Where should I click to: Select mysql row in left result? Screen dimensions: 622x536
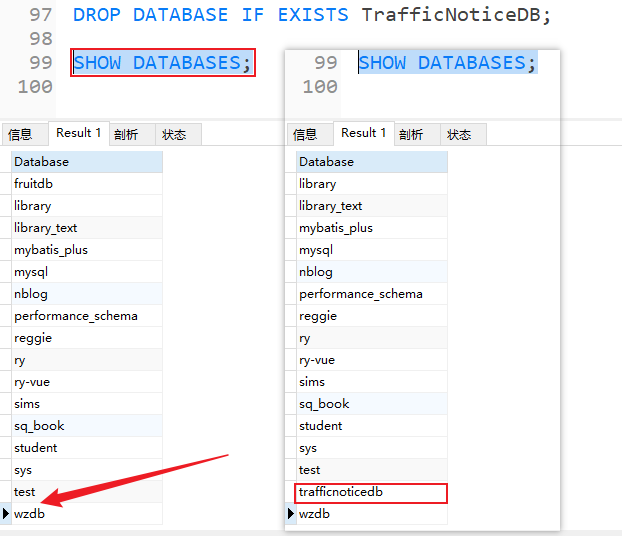point(87,272)
